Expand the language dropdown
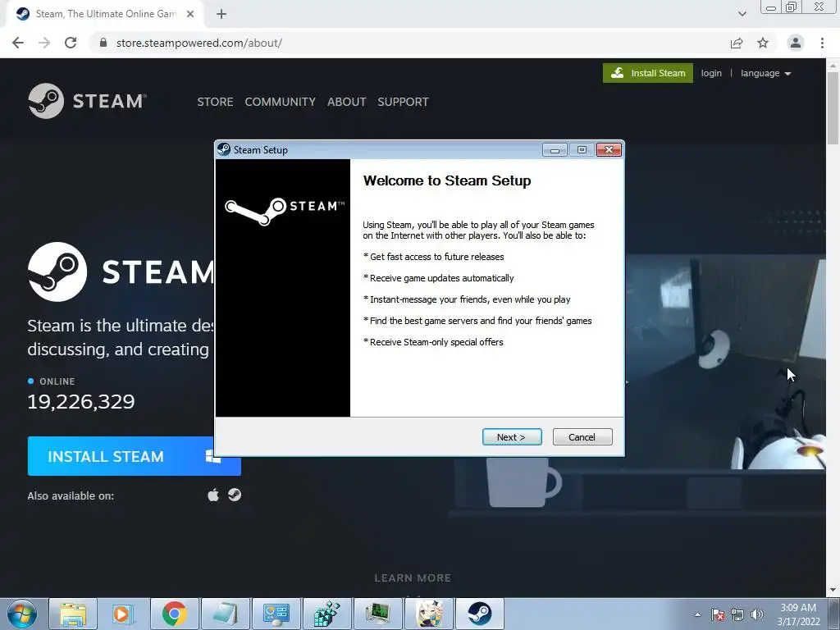Image resolution: width=840 pixels, height=630 pixels. tap(765, 73)
